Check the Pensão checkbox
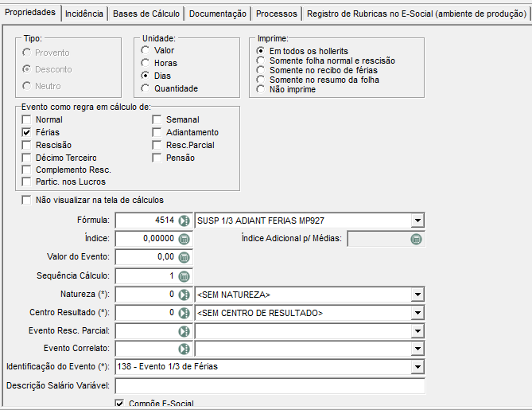The width and height of the screenshot is (532, 410). [157, 158]
